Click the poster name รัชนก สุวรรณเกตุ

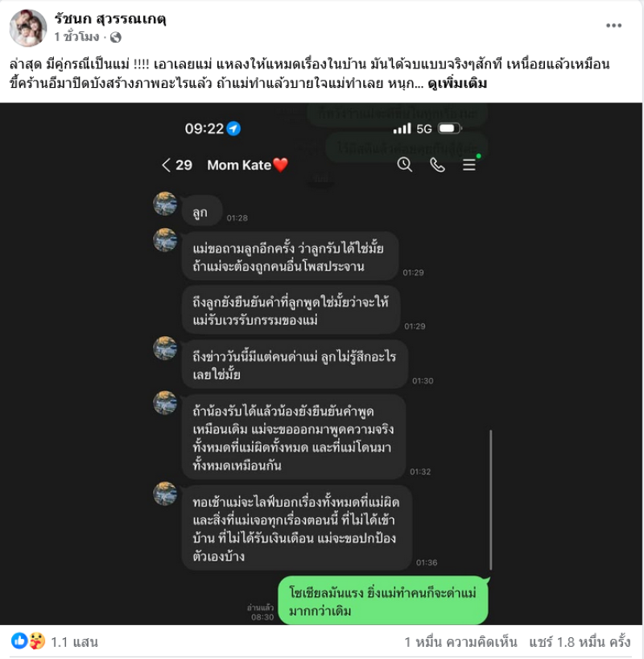(x=110, y=19)
